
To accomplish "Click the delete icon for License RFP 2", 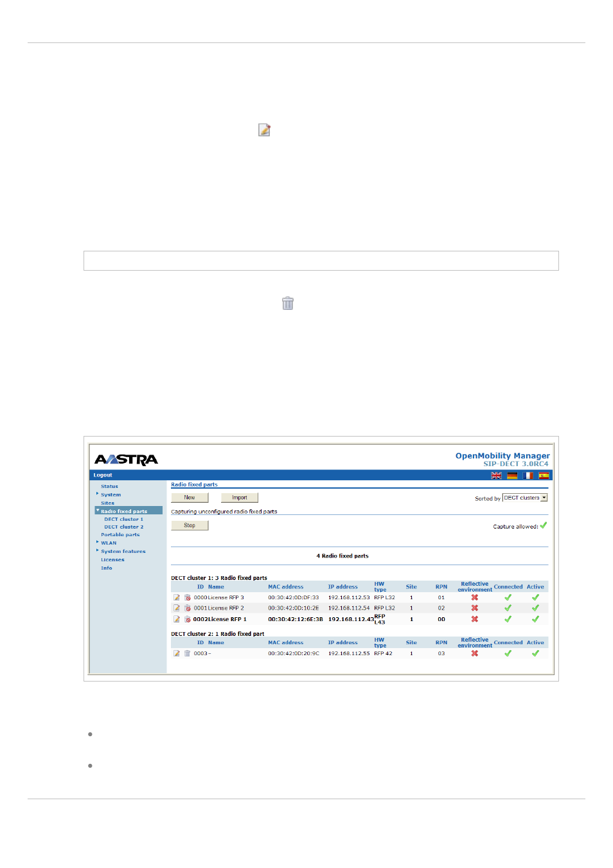I will pos(187,608).
